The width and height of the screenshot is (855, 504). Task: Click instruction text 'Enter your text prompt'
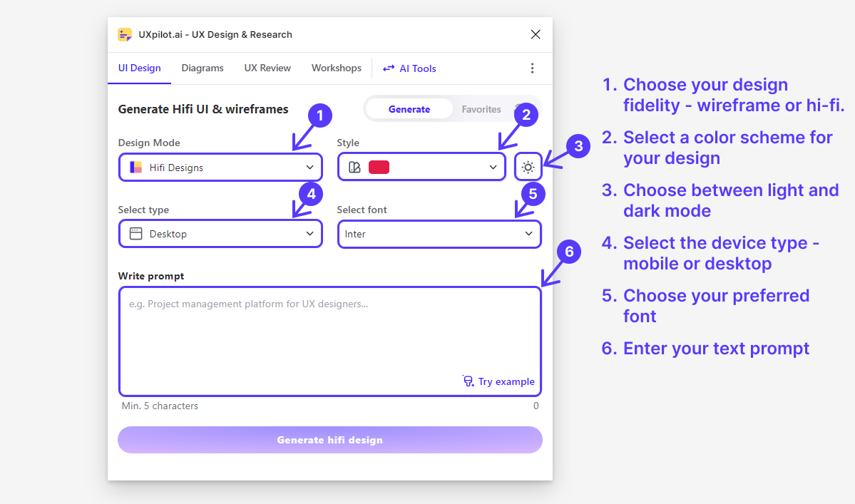pyautogui.click(x=716, y=349)
